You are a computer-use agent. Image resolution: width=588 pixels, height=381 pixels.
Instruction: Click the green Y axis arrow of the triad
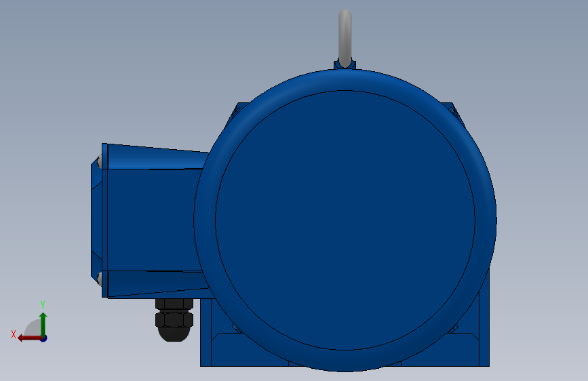point(43,324)
